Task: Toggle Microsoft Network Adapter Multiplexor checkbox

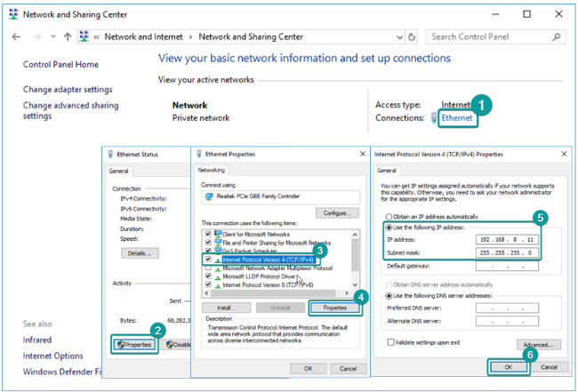Action: pos(208,268)
